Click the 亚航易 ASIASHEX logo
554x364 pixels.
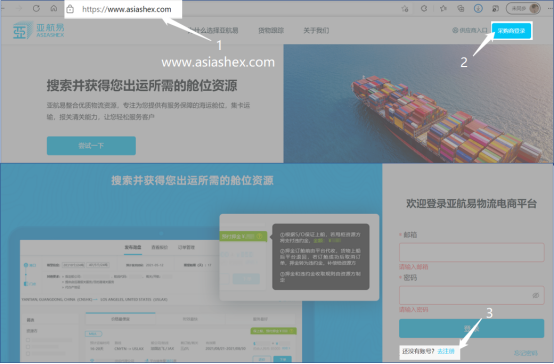point(39,30)
